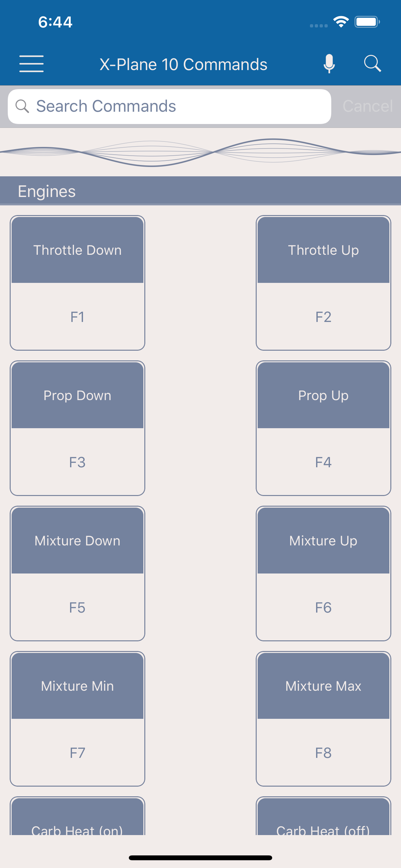This screenshot has width=401, height=868.
Task: Turn on Carb Heat (on)
Action: (77, 816)
